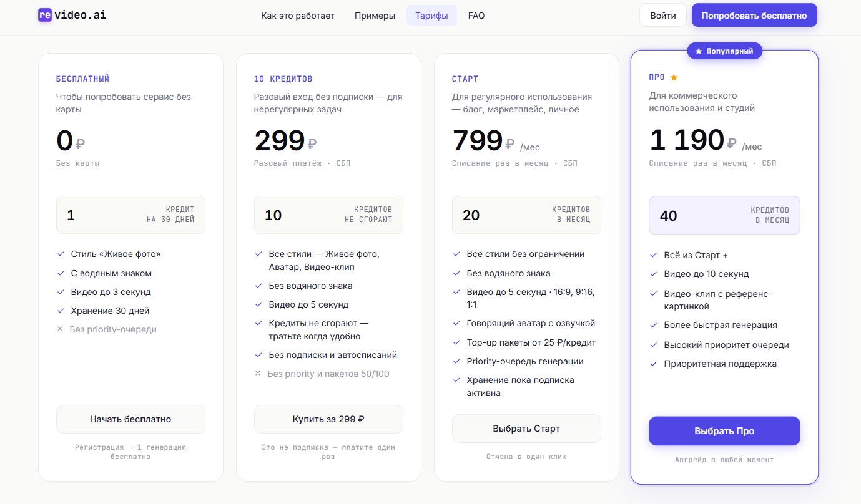The height and width of the screenshot is (504, 861).
Task: Click the 299 price figure
Action: click(280, 141)
